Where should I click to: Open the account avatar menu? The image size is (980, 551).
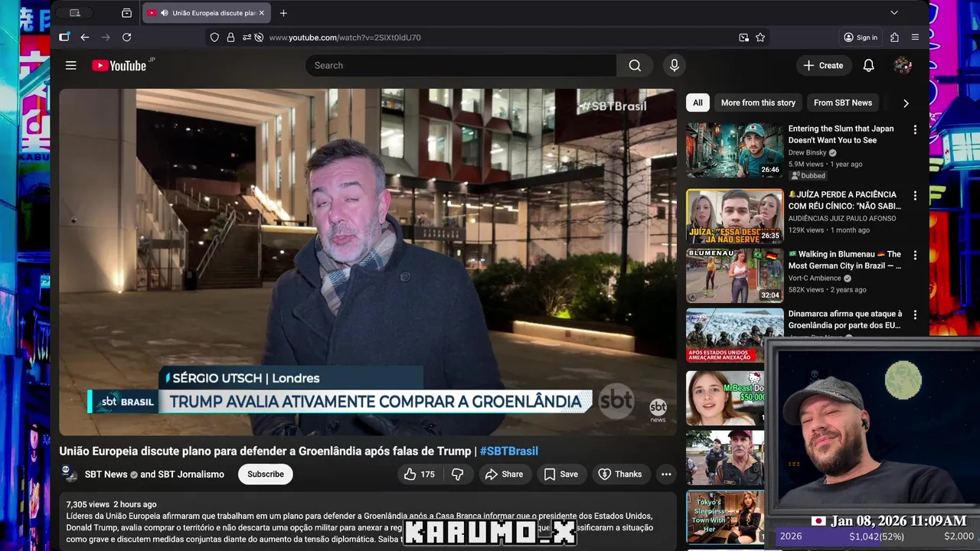(x=903, y=66)
